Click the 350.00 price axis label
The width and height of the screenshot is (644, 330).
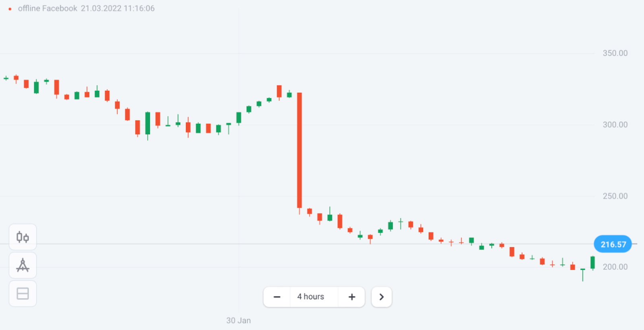click(615, 53)
